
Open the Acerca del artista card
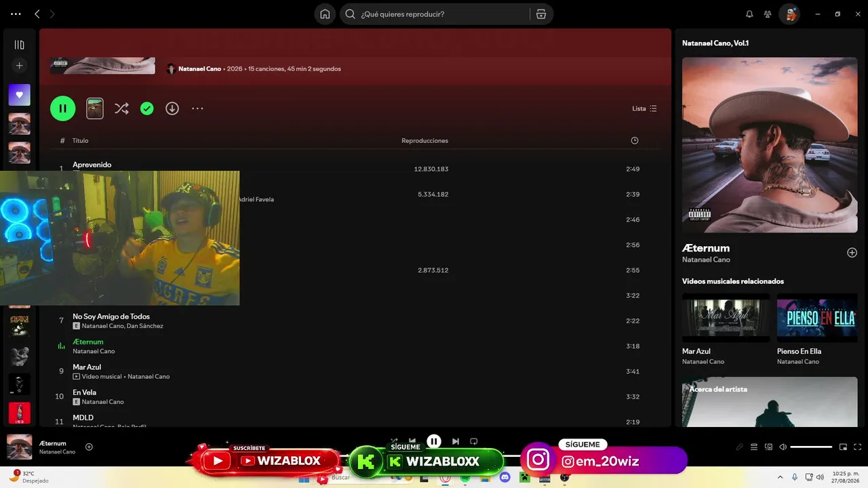[x=770, y=402]
